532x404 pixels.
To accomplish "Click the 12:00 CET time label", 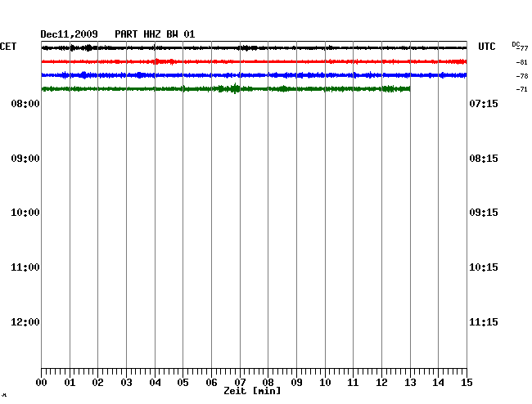I will point(25,322).
